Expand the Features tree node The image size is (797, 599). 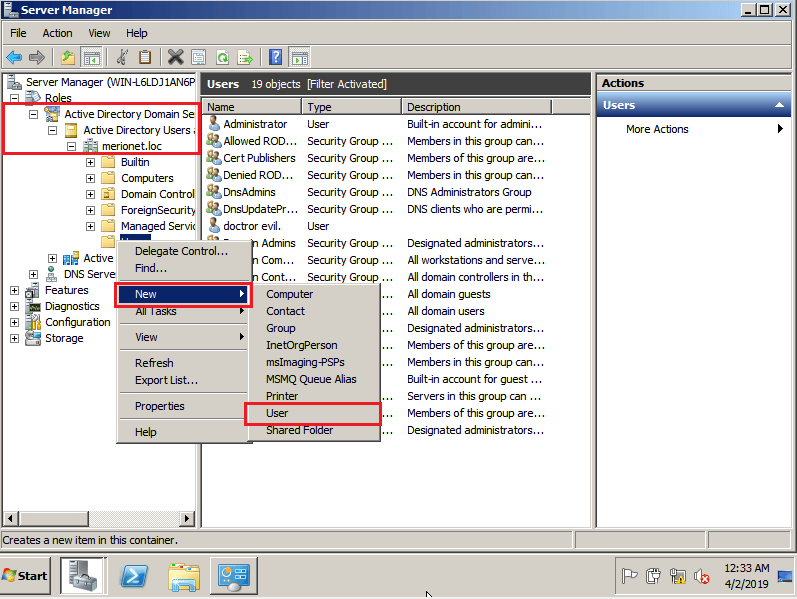15,290
